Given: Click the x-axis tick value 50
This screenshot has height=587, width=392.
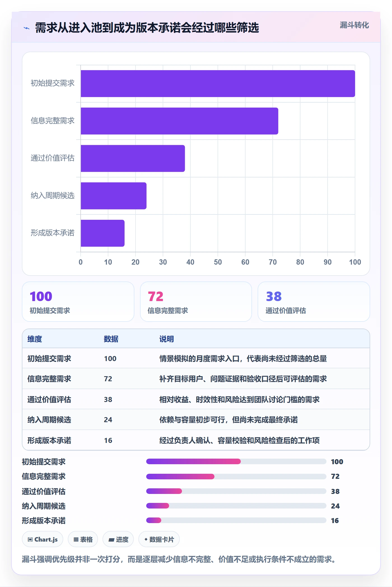Looking at the screenshot, I should [218, 262].
